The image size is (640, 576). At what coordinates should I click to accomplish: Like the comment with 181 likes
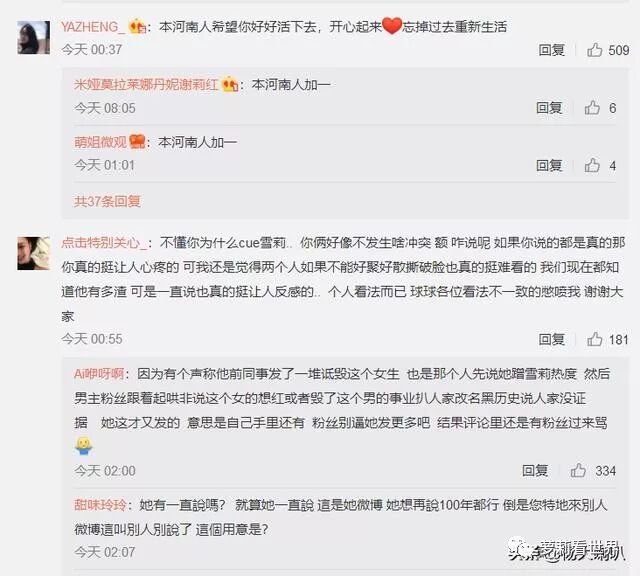[x=595, y=339]
